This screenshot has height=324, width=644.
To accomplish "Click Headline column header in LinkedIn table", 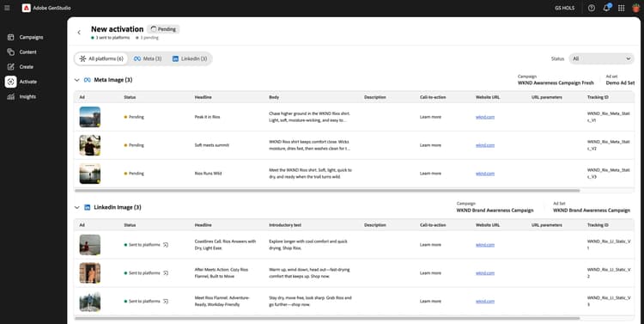I will tap(204, 225).
